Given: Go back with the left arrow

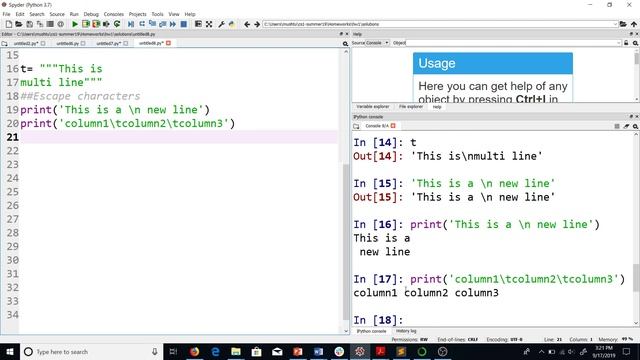Looking at the screenshot, I should point(247,24).
